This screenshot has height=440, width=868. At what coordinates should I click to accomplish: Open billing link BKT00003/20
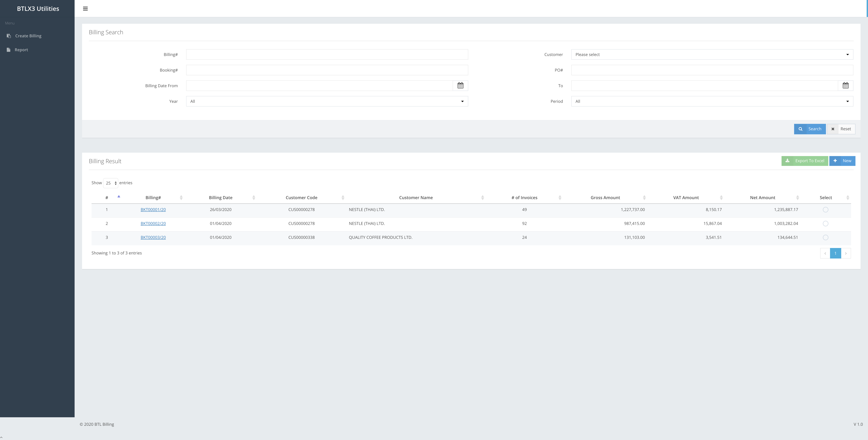coord(153,237)
